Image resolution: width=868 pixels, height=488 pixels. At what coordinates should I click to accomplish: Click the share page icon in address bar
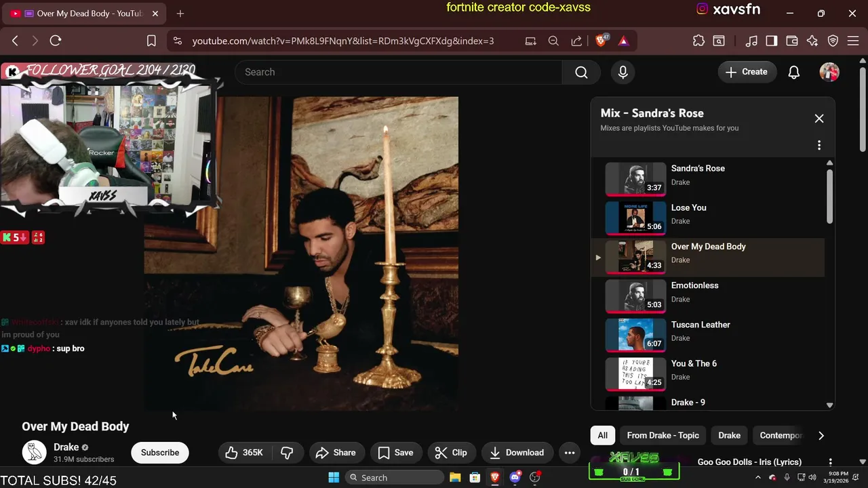[576, 41]
